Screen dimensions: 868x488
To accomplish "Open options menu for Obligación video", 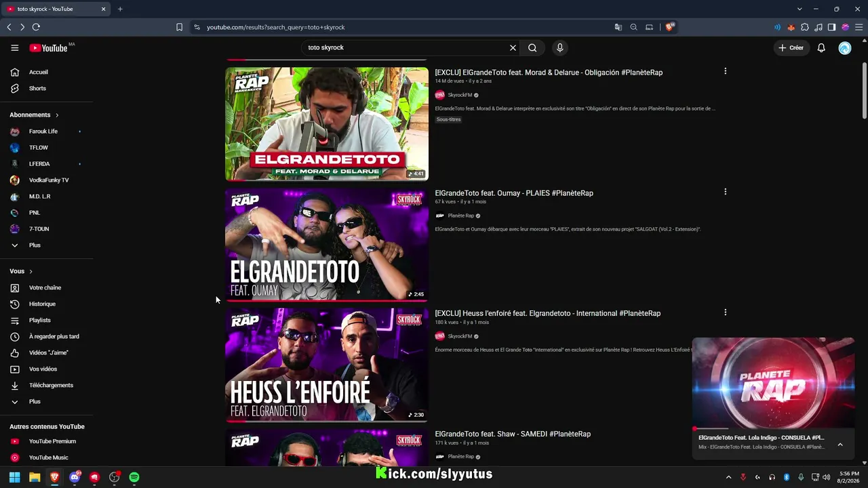I will pos(725,71).
